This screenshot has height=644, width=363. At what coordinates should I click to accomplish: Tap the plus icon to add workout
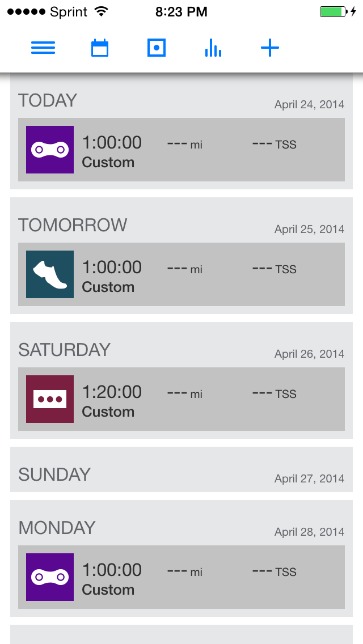[x=270, y=48]
